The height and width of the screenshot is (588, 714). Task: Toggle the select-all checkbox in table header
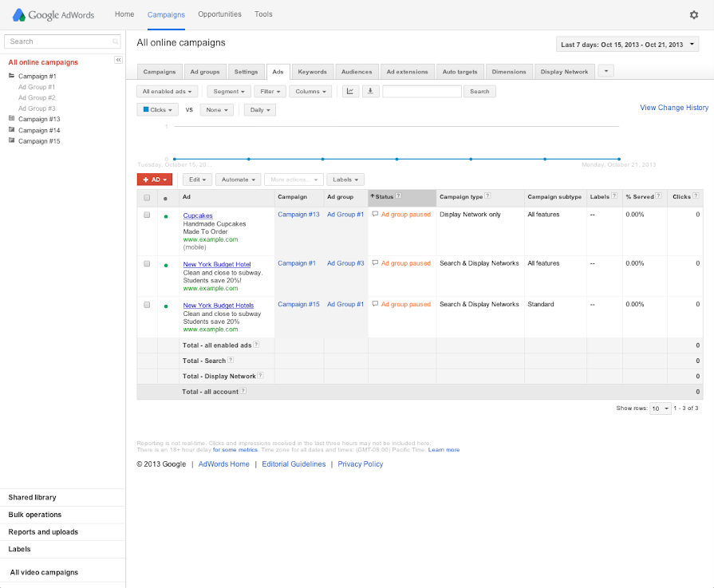pos(147,197)
